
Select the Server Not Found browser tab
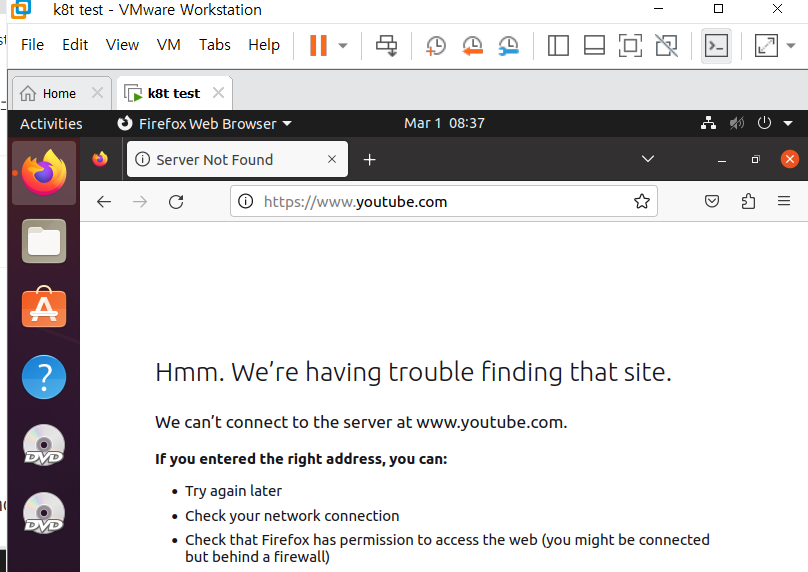pyautogui.click(x=237, y=159)
